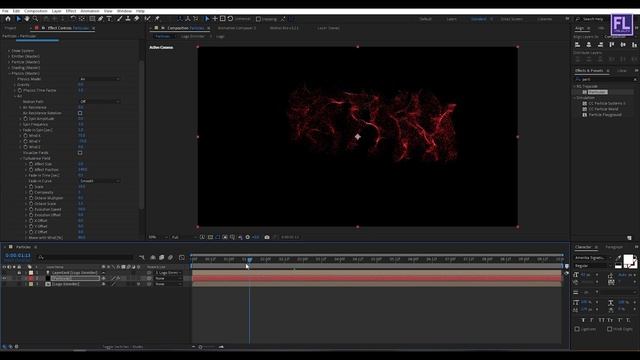Viewport: 640px width, 360px height.
Task: Expand the Shading (Master) group
Action: [9, 68]
